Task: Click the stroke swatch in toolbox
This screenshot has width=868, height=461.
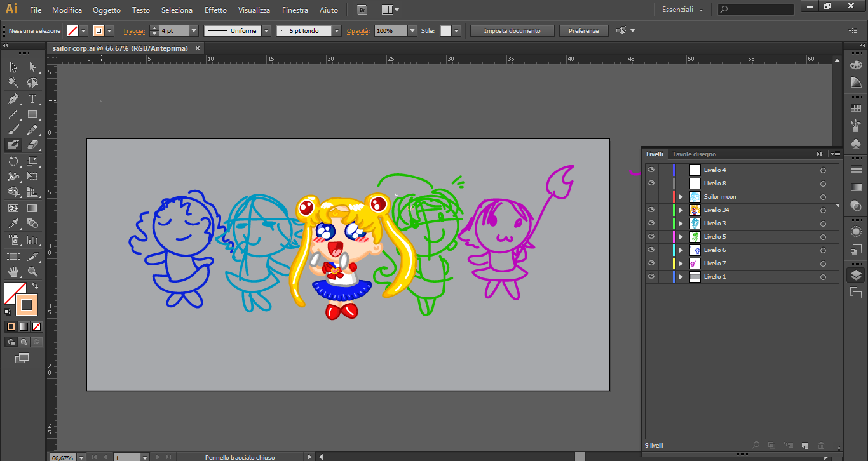Action: (27, 305)
